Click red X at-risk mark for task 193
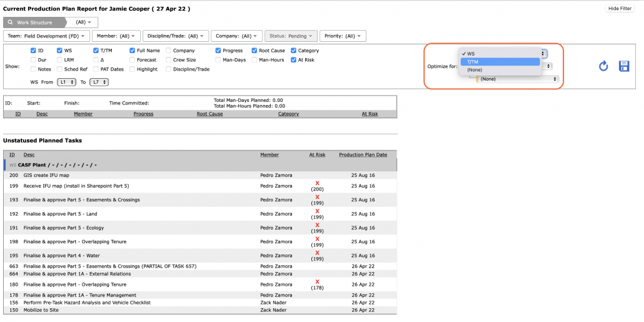The width and height of the screenshot is (644, 322). 317,197
